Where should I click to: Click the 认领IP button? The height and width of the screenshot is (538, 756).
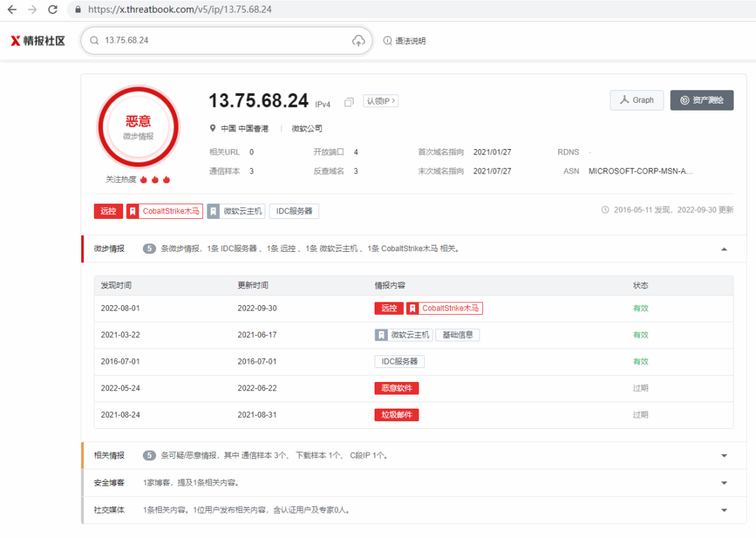pos(380,101)
